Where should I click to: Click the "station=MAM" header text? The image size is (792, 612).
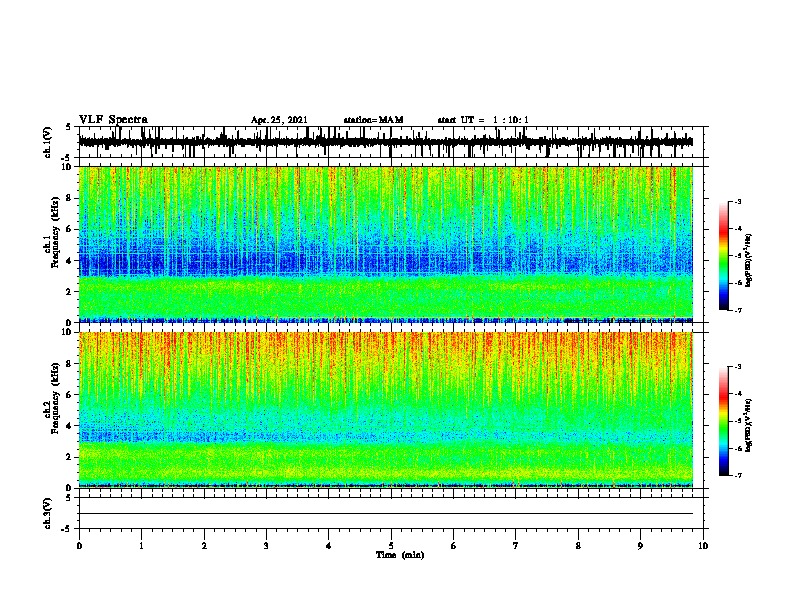[373, 120]
